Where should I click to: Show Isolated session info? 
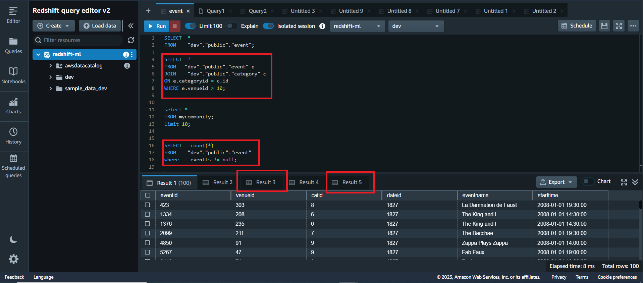click(x=322, y=26)
